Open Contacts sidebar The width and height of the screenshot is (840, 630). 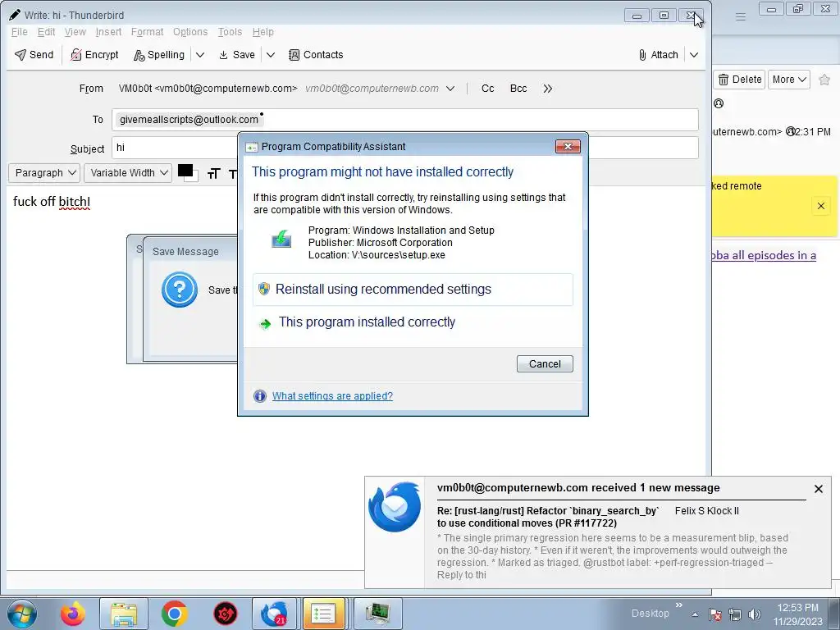[316, 55]
